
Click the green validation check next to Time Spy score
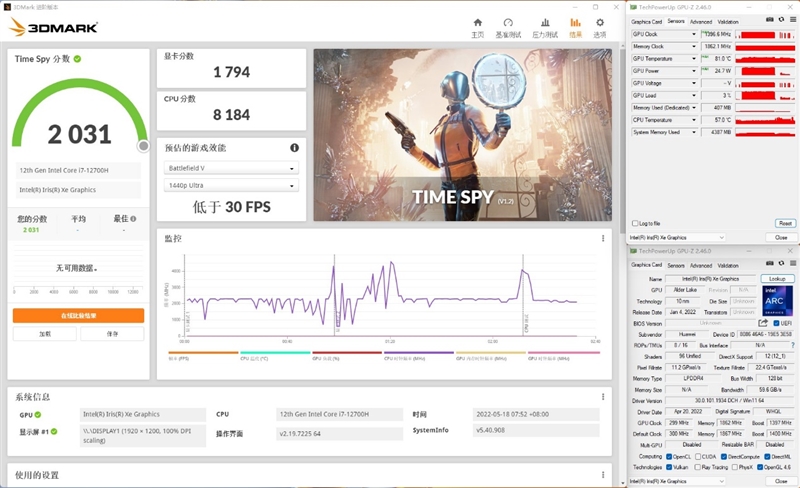[x=77, y=59]
